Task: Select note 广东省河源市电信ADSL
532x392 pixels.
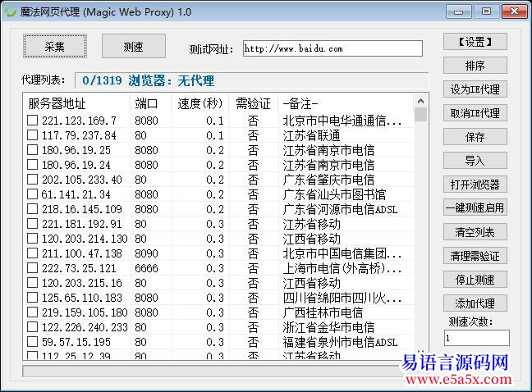Action: tap(341, 209)
